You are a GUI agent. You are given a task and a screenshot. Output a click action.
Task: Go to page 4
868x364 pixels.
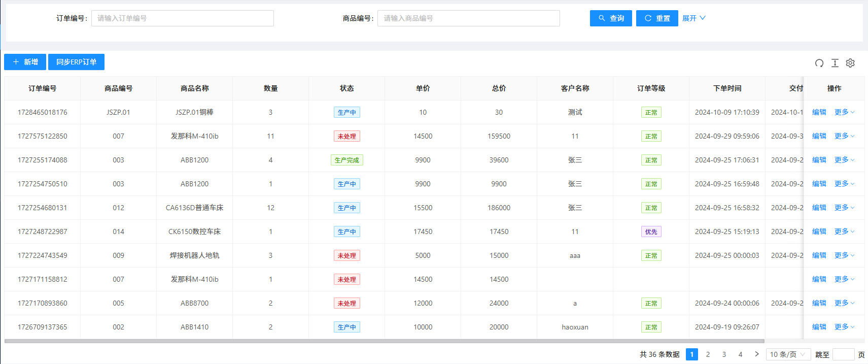click(x=741, y=354)
